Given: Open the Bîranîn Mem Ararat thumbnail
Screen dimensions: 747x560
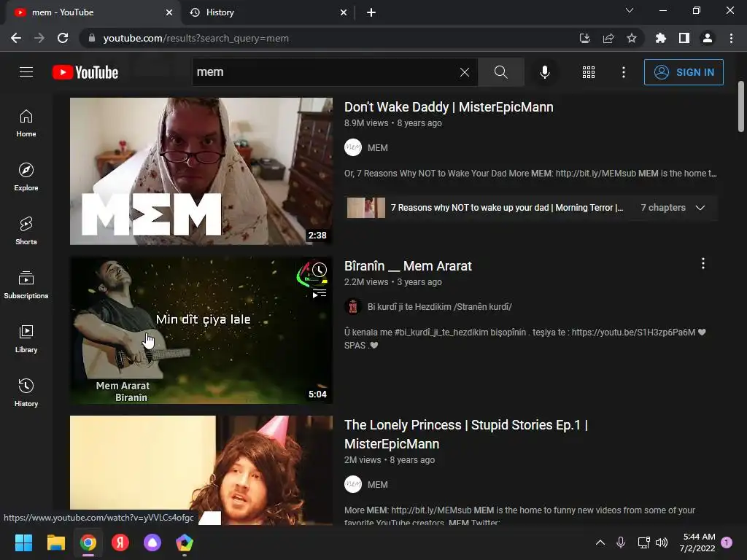Looking at the screenshot, I should [201, 330].
